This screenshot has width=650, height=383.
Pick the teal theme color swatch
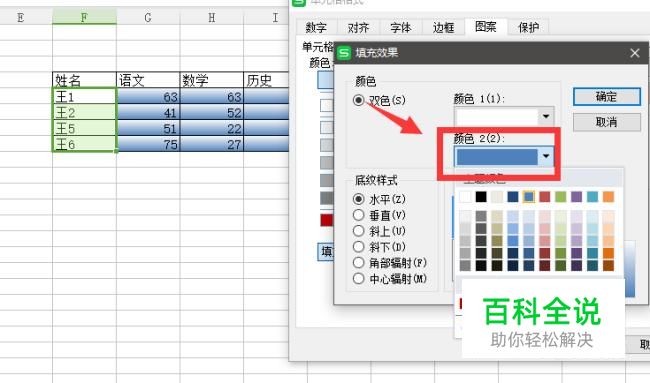click(x=592, y=197)
